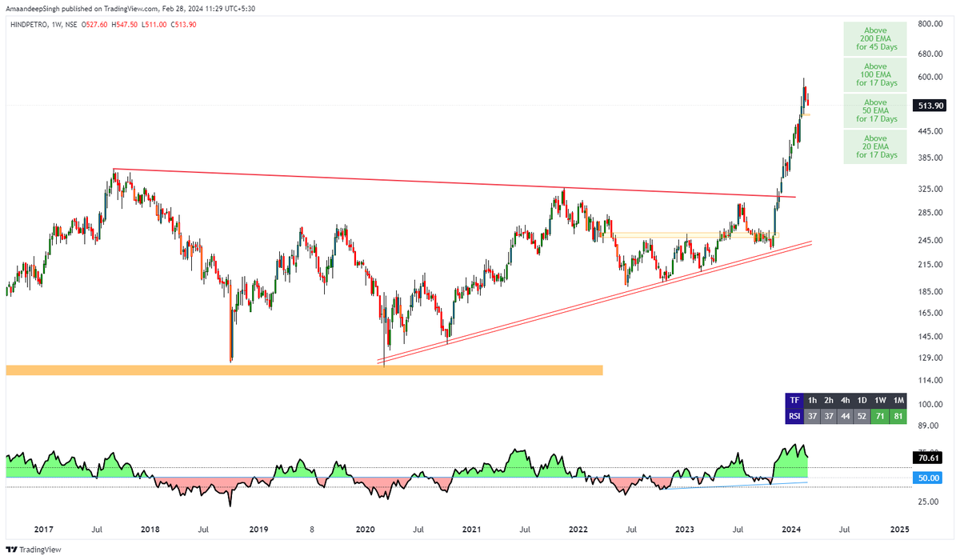Select the Above 200 EMA for 45 Days box
The image size is (960, 560).
click(875, 38)
